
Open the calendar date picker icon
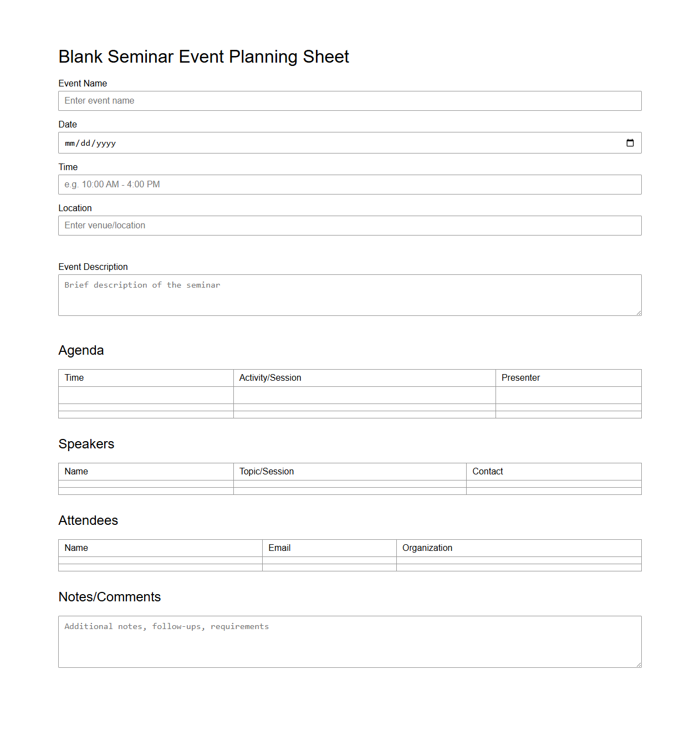coord(630,142)
